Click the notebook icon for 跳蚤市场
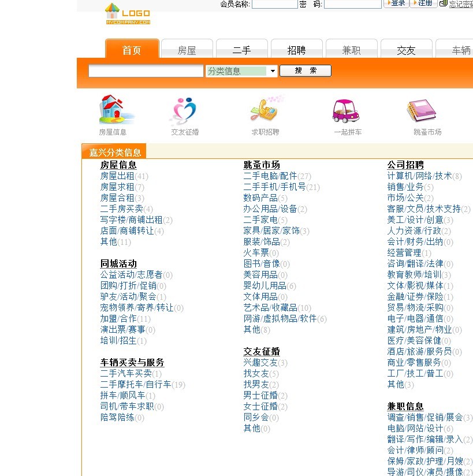This screenshot has width=473, height=476. pyautogui.click(x=422, y=110)
